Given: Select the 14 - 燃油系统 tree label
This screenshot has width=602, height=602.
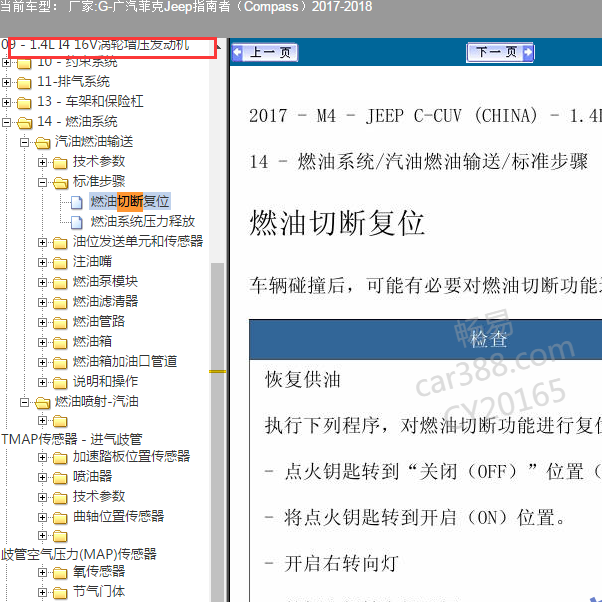Looking at the screenshot, I should [77, 121].
